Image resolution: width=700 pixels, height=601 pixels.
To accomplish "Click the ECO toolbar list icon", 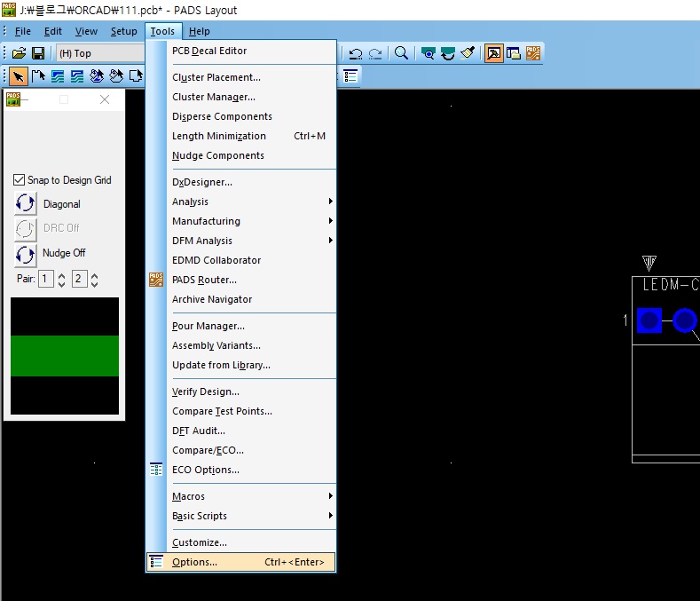I will 351,76.
